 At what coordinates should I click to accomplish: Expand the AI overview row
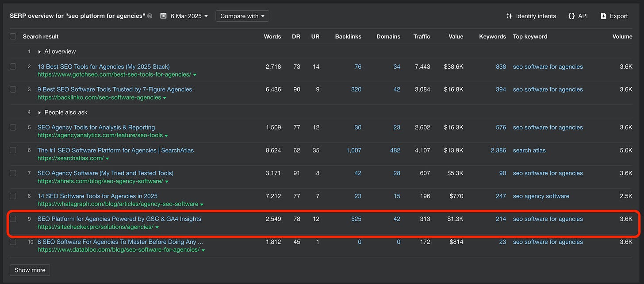coord(39,52)
